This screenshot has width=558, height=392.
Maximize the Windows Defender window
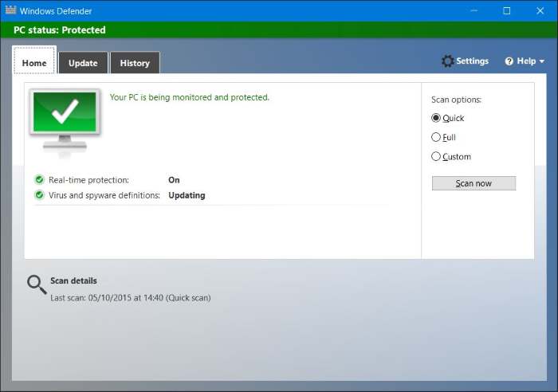click(x=507, y=10)
